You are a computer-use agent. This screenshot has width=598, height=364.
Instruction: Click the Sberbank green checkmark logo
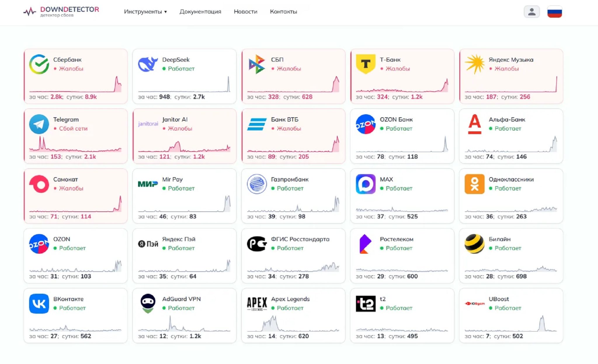(x=39, y=64)
